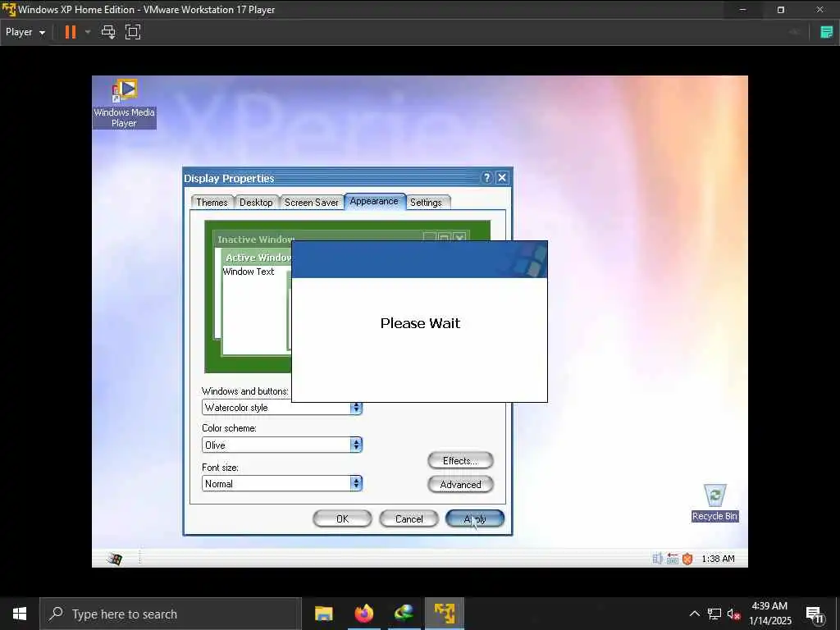The height and width of the screenshot is (630, 840).
Task: Click the Advanced button
Action: pos(460,484)
